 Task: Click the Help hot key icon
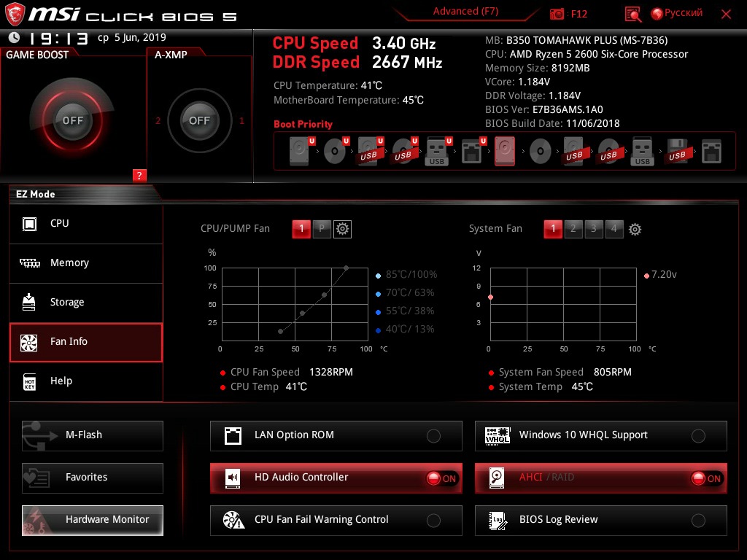[29, 381]
